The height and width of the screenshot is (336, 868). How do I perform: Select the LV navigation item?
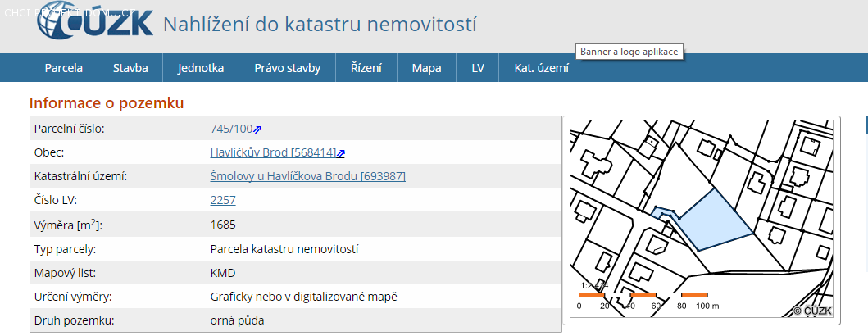(x=478, y=68)
